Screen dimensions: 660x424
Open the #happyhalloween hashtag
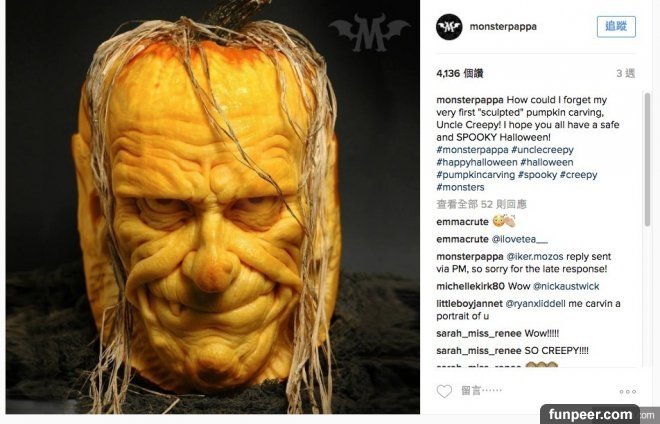tap(477, 162)
